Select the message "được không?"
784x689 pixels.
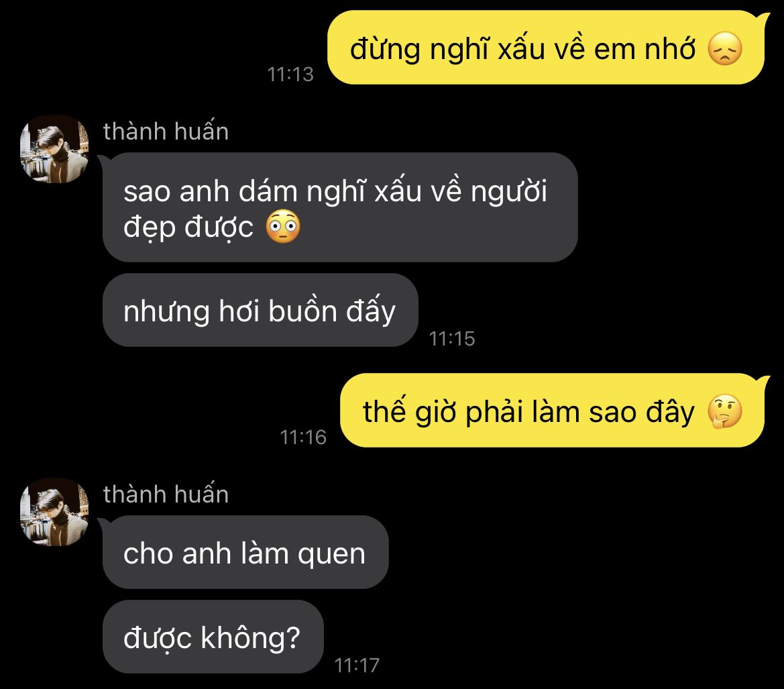point(213,637)
